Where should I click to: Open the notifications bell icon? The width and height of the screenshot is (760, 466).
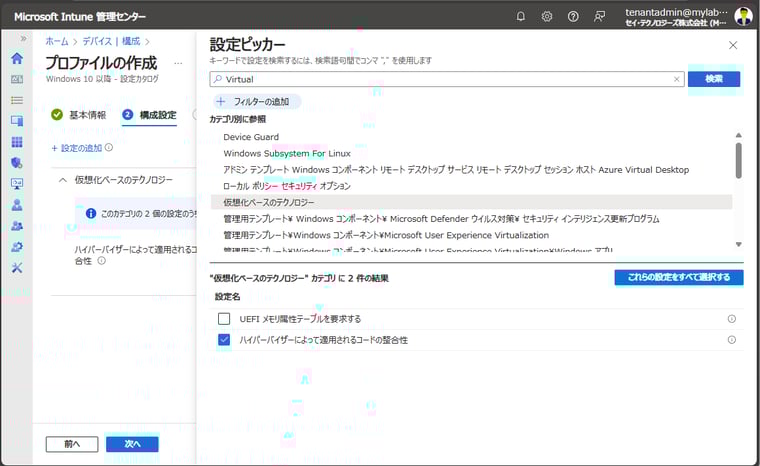click(x=521, y=16)
